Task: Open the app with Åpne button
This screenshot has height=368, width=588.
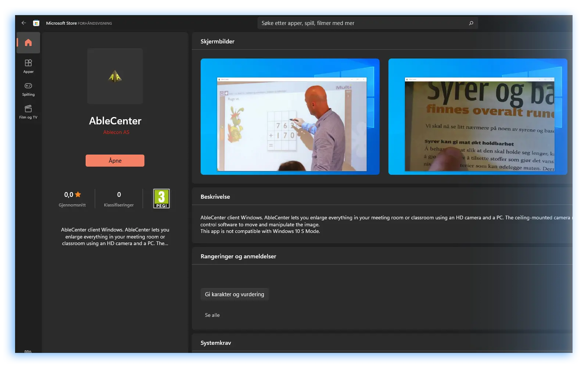Action: 115,160
